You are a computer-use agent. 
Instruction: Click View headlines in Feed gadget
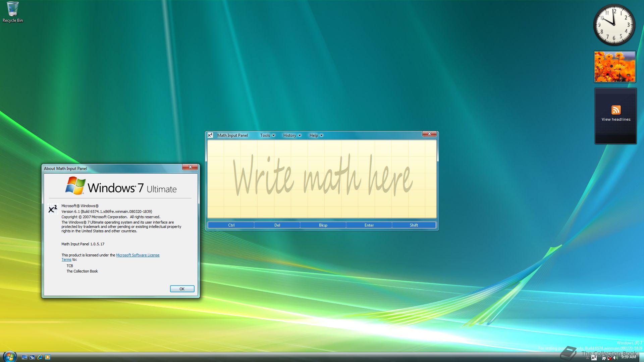(616, 119)
